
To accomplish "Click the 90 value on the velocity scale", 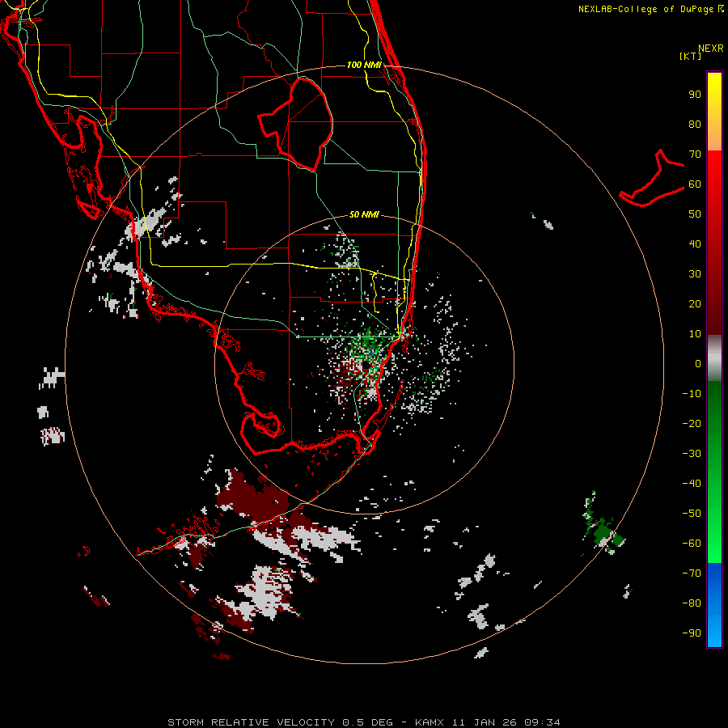I will pyautogui.click(x=695, y=95).
